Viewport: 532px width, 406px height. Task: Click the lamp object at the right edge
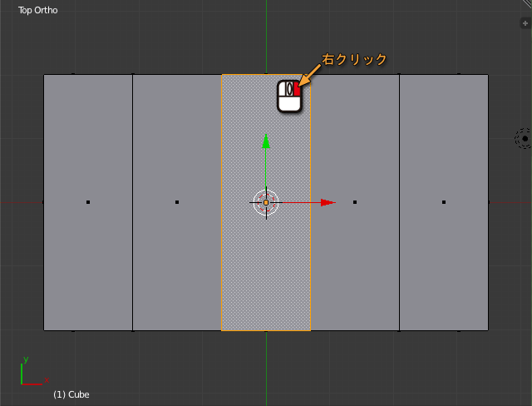[x=524, y=138]
